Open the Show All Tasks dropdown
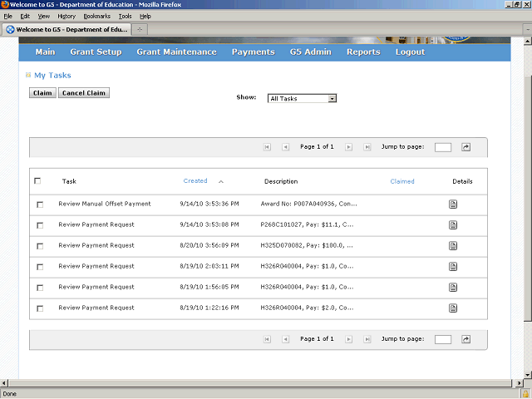This screenshot has height=399, width=532. point(302,98)
